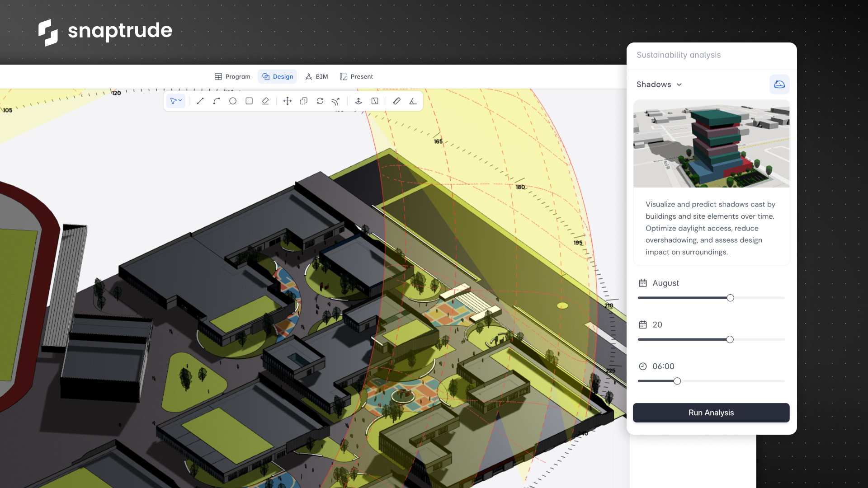Image resolution: width=868 pixels, height=488 pixels.
Task: Select the Angle measure tool
Action: [413, 101]
